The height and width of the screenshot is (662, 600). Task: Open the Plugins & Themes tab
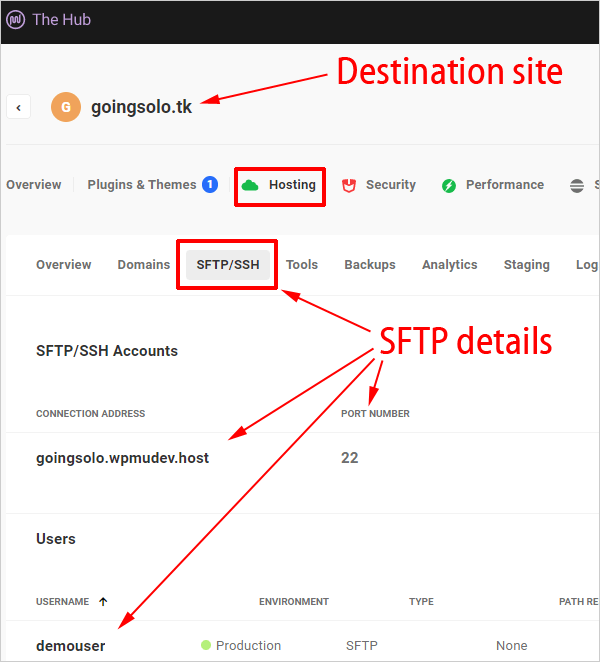(142, 184)
